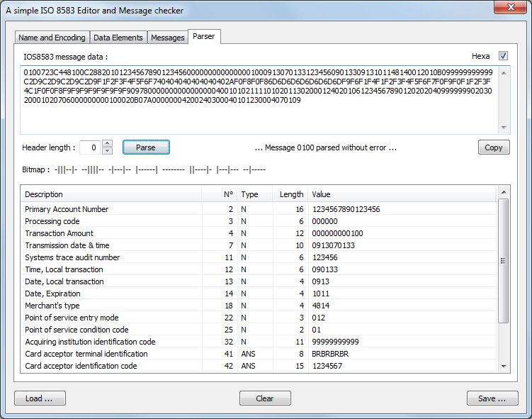
Task: Click results table scrollbar down arrow
Action: pyautogui.click(x=504, y=367)
